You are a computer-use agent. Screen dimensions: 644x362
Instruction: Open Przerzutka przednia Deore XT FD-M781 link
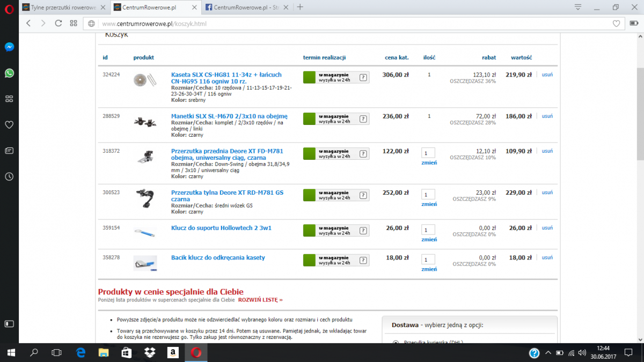(x=227, y=154)
